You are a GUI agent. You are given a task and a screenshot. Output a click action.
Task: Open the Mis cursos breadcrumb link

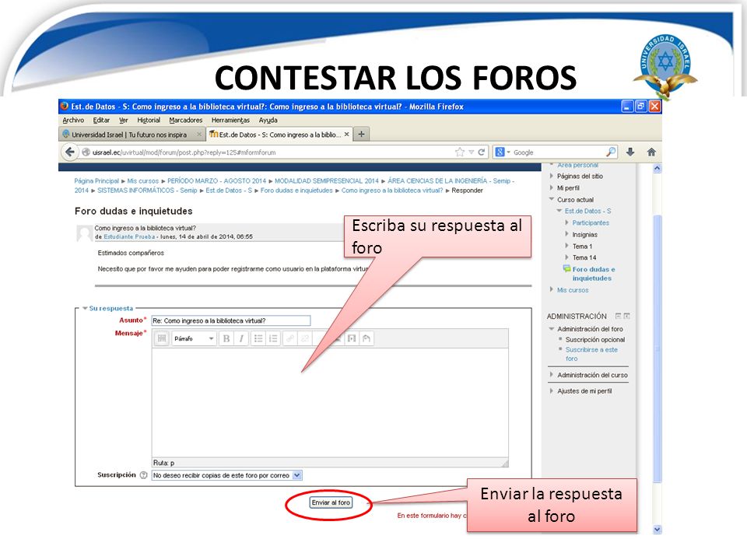point(143,181)
